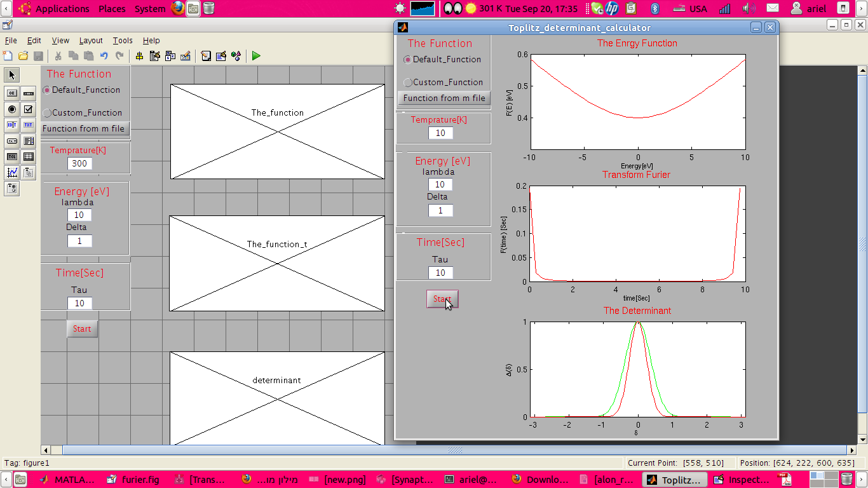This screenshot has height=488, width=868.
Task: Open the Property Inspector icon
Action: point(221,56)
